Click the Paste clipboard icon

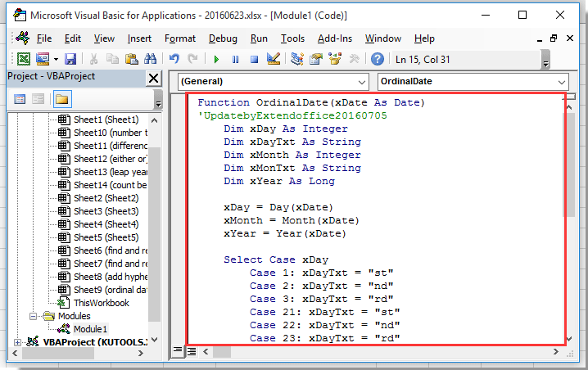pyautogui.click(x=131, y=59)
